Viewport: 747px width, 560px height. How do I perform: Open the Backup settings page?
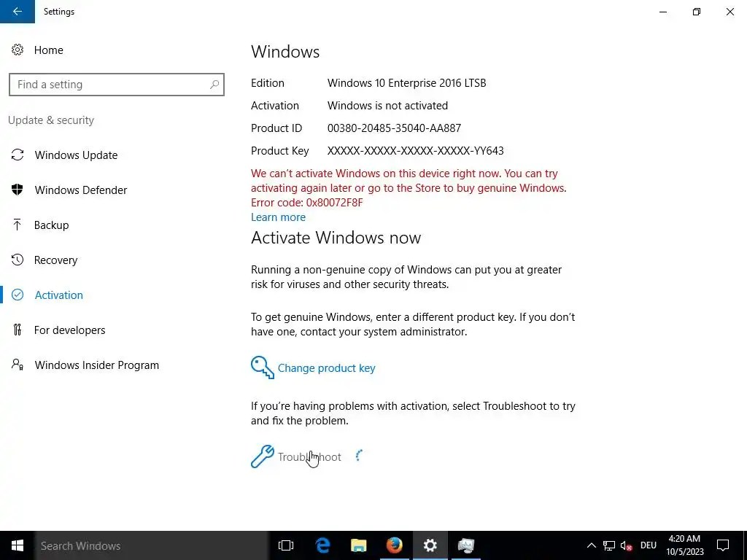point(52,225)
